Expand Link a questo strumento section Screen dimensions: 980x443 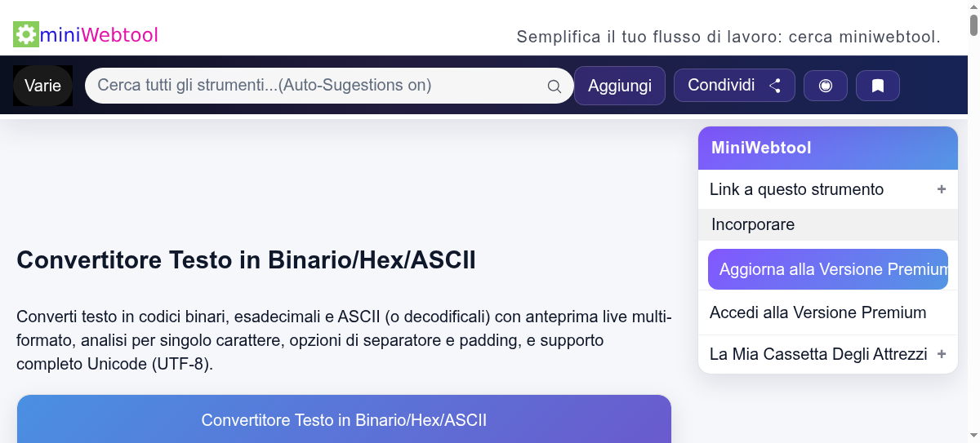pyautogui.click(x=796, y=189)
